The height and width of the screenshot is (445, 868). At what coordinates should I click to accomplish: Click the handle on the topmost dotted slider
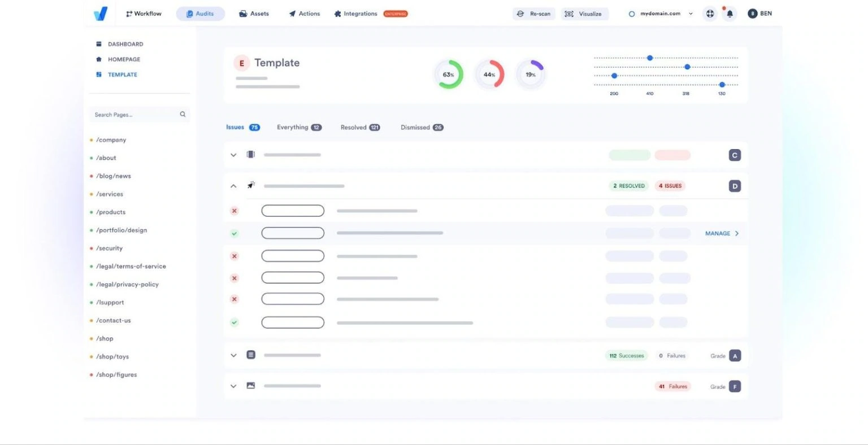(x=650, y=58)
